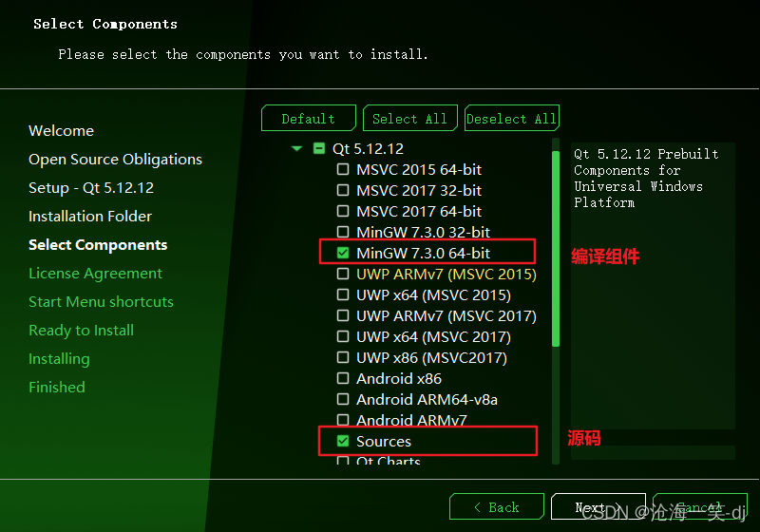Uncheck MinGW 7.3.0 64-bit component
Viewport: 760px width, 532px height.
pyautogui.click(x=343, y=253)
